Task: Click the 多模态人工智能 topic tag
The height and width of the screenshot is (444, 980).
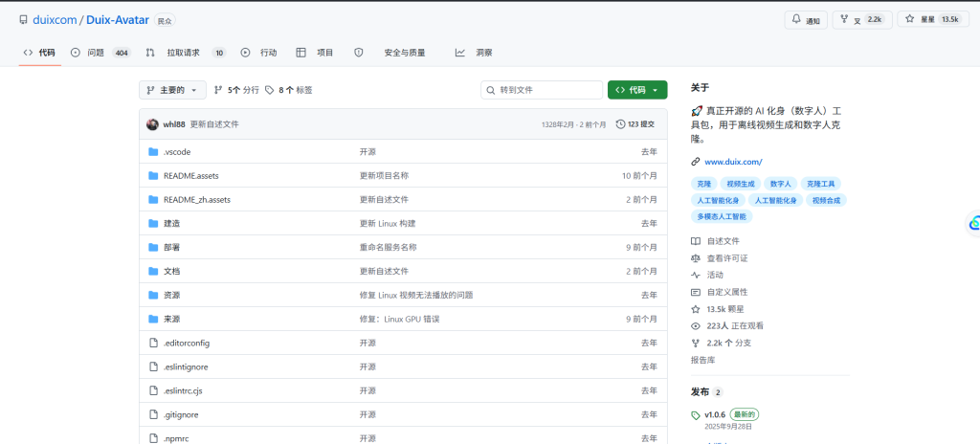Action: point(722,216)
